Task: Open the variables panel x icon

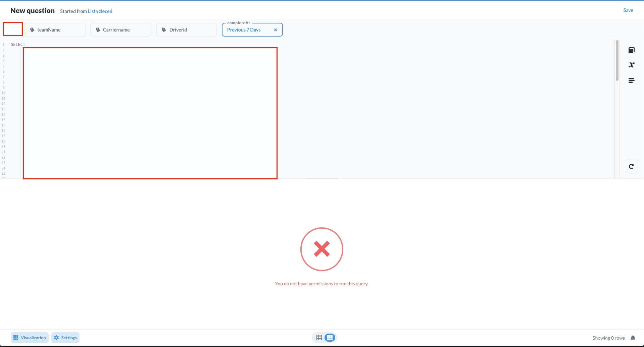Action: pos(631,65)
